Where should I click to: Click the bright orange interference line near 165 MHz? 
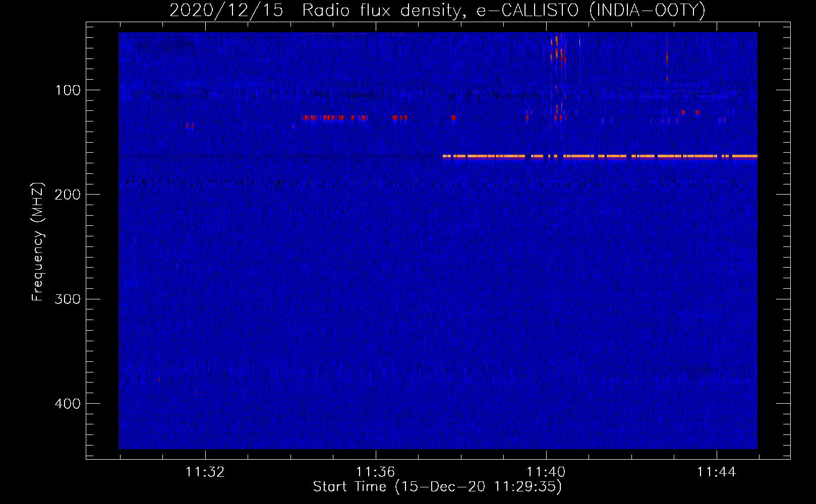[x=600, y=156]
